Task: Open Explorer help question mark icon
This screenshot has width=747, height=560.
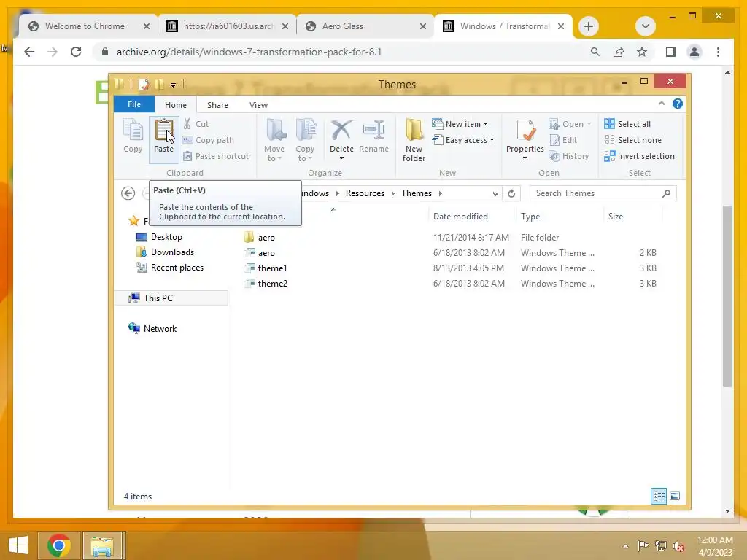Action: (678, 104)
